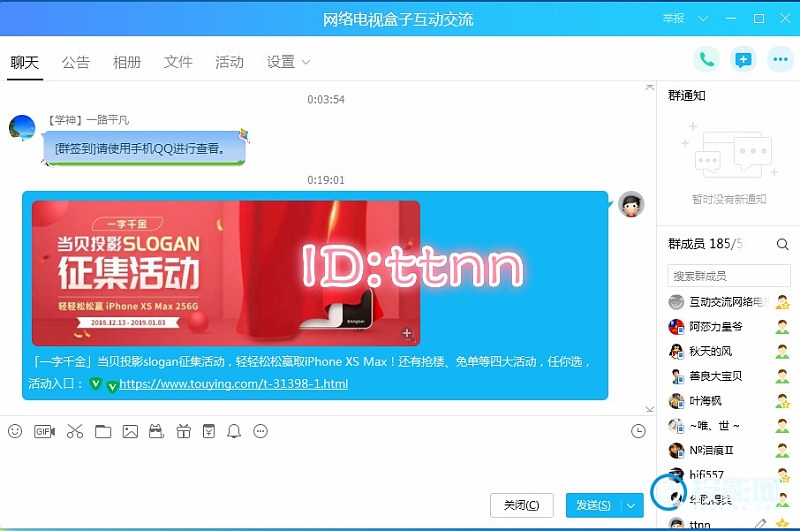Click the 关闭(C) button
The height and width of the screenshot is (531, 800).
click(521, 505)
